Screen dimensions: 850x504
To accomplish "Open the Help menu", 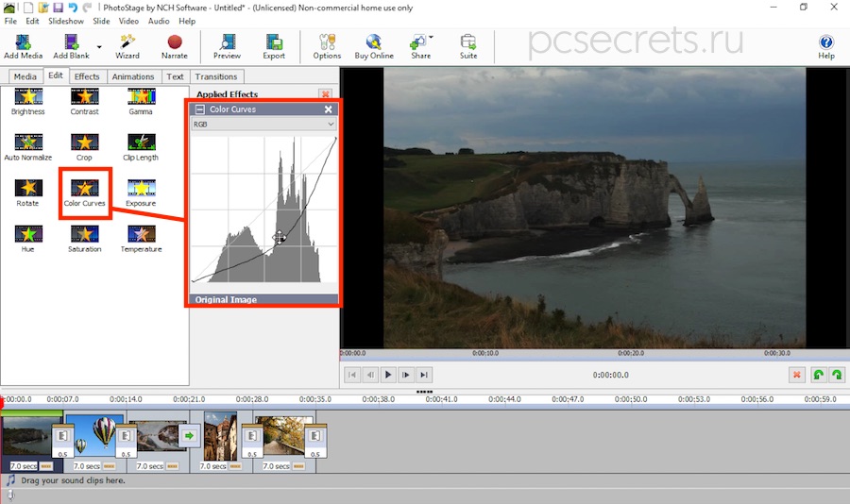I will pyautogui.click(x=187, y=21).
